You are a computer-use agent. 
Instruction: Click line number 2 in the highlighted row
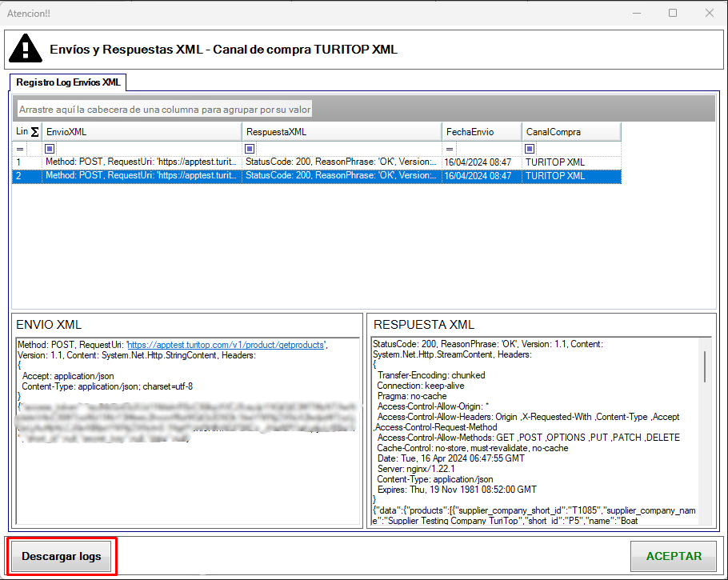pos(27,176)
